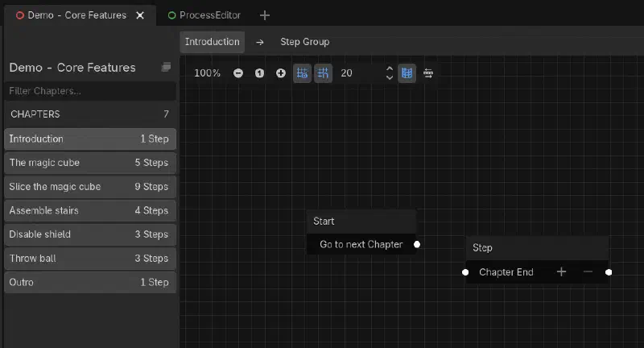This screenshot has width=644, height=348.
Task: Click red circle icon on Demo tab
Action: coord(19,15)
